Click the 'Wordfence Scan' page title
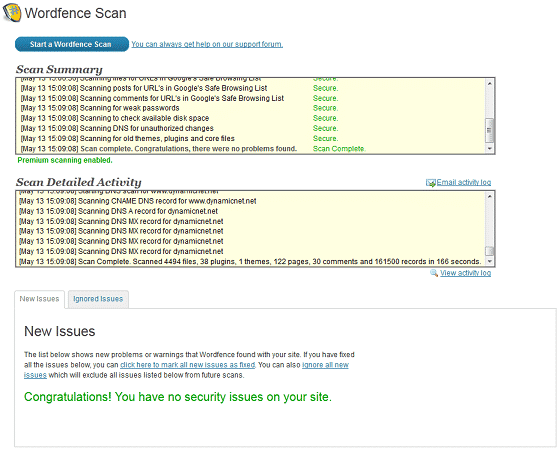560x452 pixels. point(75,13)
